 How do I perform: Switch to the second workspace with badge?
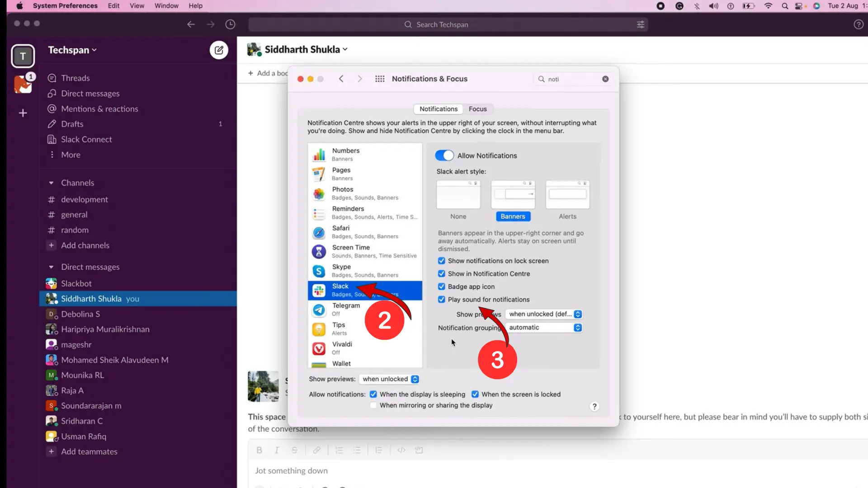[x=23, y=84]
